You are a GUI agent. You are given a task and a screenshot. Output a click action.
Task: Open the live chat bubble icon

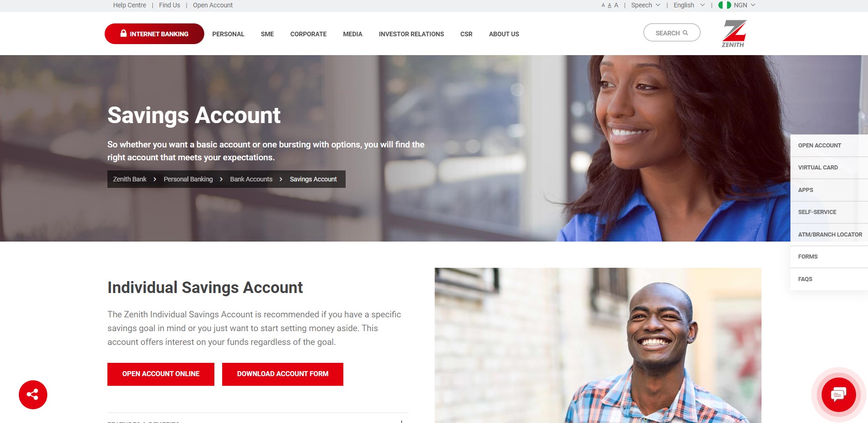(x=839, y=394)
